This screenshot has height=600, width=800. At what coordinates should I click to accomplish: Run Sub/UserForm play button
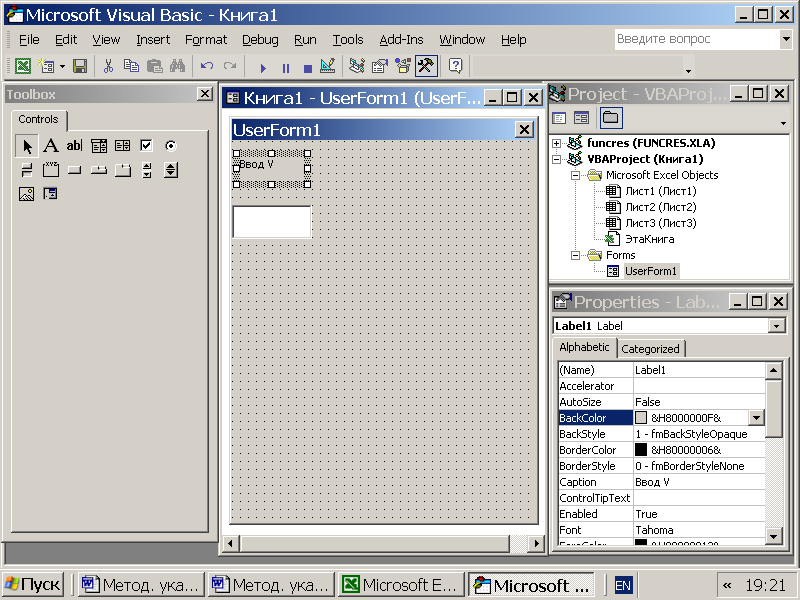click(263, 67)
